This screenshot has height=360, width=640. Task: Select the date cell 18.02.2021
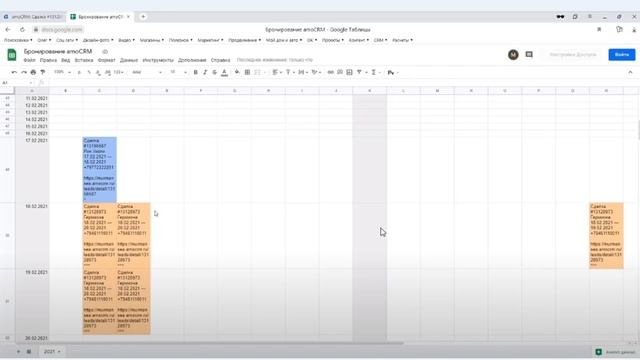[x=32, y=236]
